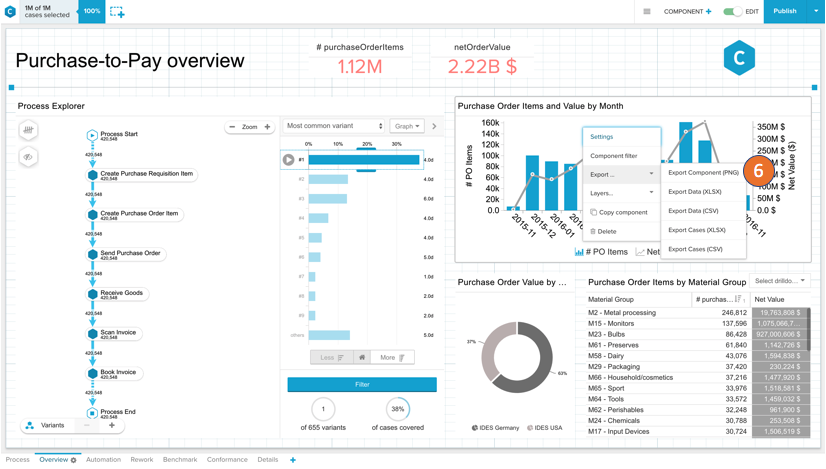Open the Most common variant dropdown
Viewport: 826px width, 469px height.
pos(334,127)
